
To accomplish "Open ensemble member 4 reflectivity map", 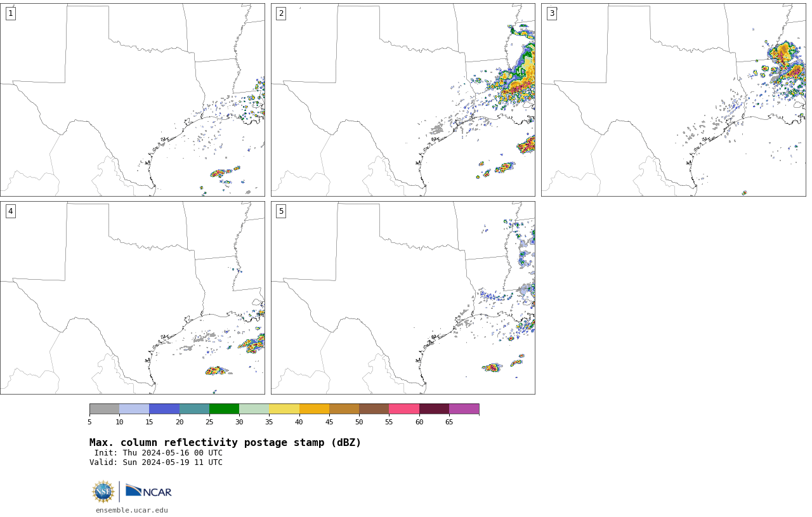I will tap(132, 298).
